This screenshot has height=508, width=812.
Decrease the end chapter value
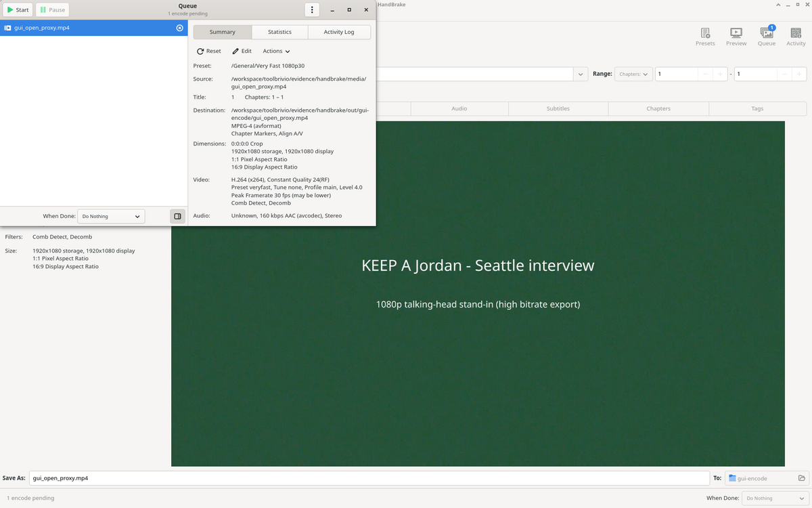tap(784, 74)
